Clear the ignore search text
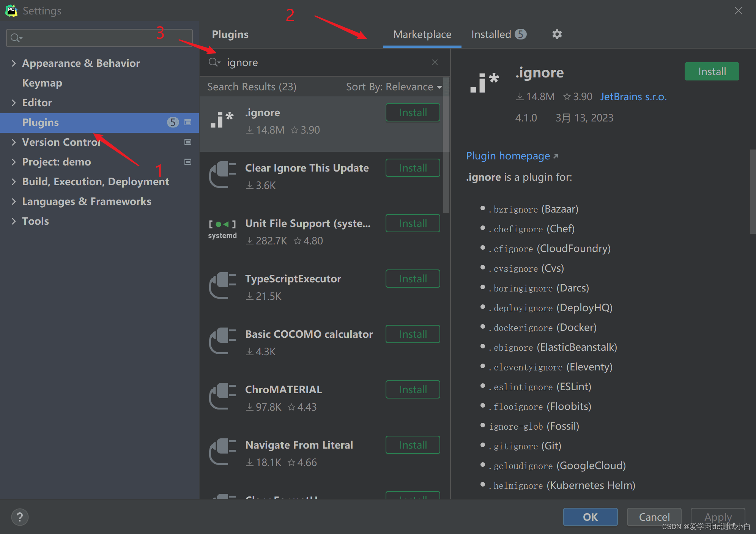This screenshot has width=756, height=534. click(435, 62)
